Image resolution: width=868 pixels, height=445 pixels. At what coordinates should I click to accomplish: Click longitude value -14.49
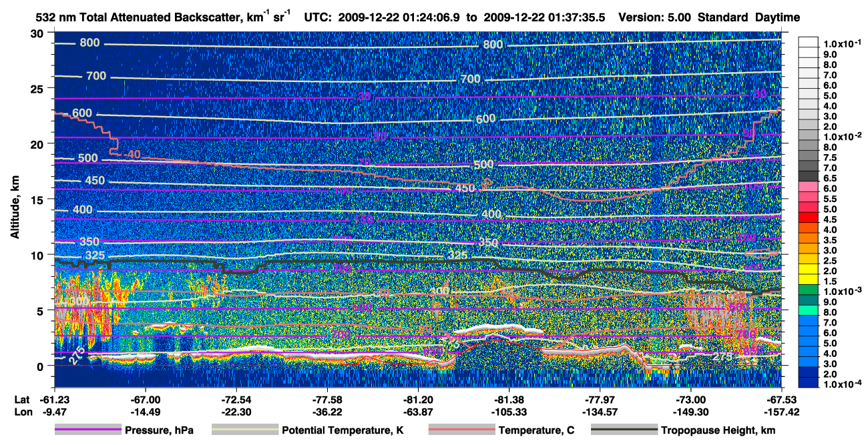pyautogui.click(x=145, y=412)
